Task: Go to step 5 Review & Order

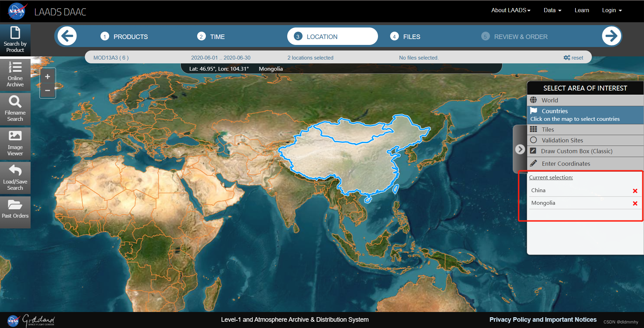Action: click(514, 37)
